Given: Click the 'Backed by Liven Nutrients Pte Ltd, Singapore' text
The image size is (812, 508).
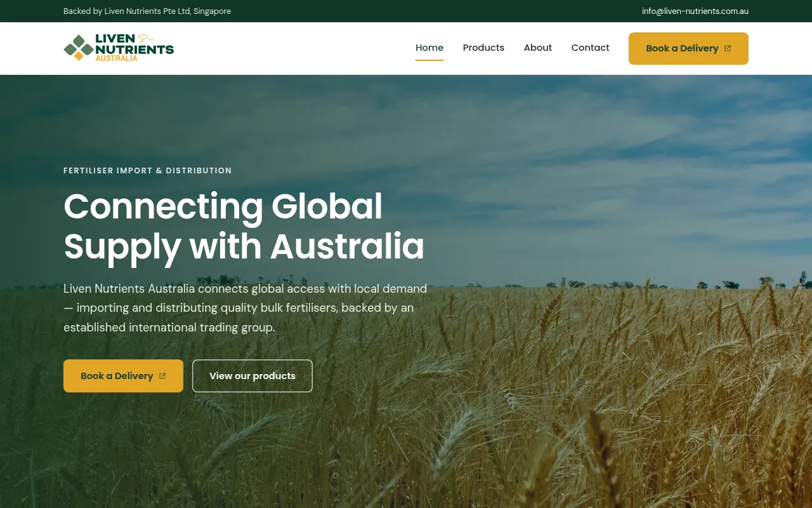Looking at the screenshot, I should (x=147, y=11).
